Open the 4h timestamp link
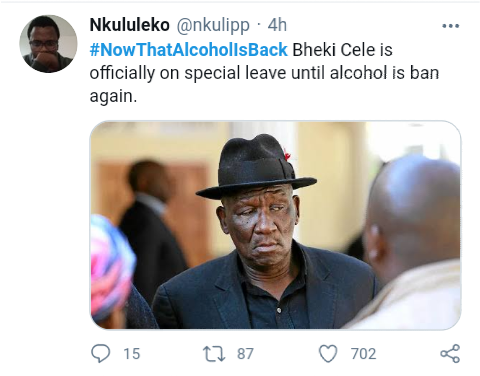 pos(277,25)
